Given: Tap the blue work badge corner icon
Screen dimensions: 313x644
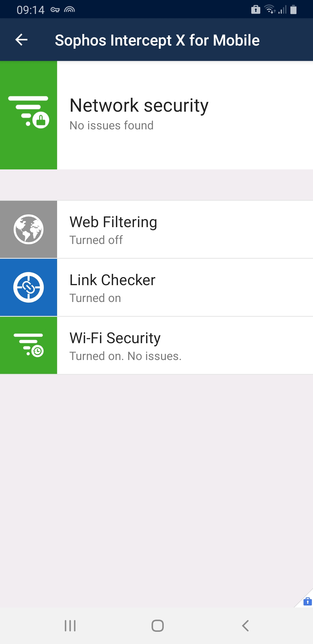Looking at the screenshot, I should point(307,602).
